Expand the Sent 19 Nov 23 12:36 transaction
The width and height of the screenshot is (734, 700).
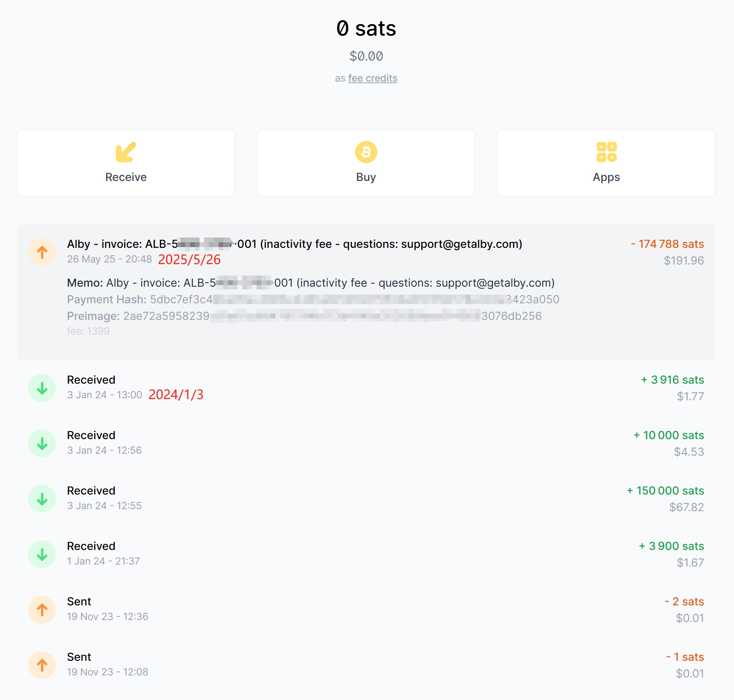click(79, 602)
